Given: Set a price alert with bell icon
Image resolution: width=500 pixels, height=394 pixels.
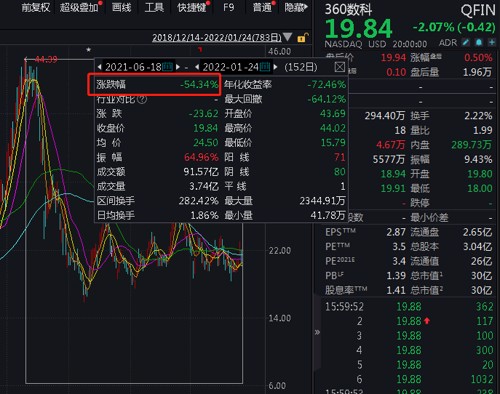Looking at the screenshot, I should pyautogui.click(x=479, y=42).
